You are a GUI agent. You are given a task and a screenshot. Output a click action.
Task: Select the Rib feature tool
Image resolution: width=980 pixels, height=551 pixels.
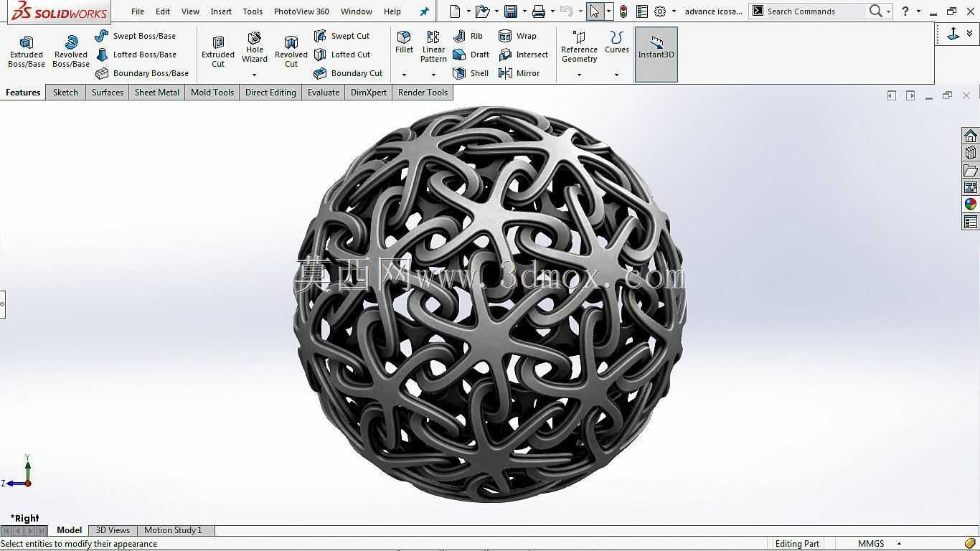468,36
